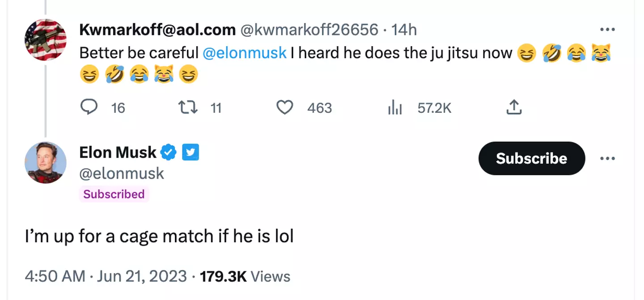Like the ju jitsu reply with heart icon
Viewport: 644px width, 300px height.
pos(284,107)
